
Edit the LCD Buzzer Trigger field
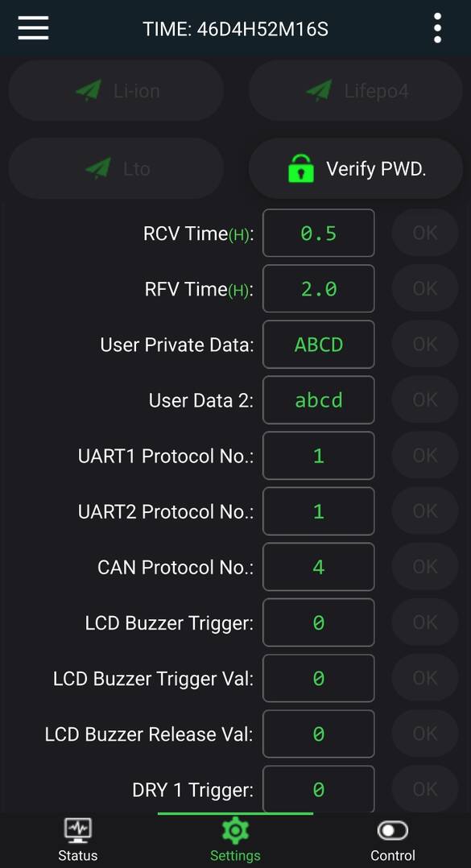(318, 622)
